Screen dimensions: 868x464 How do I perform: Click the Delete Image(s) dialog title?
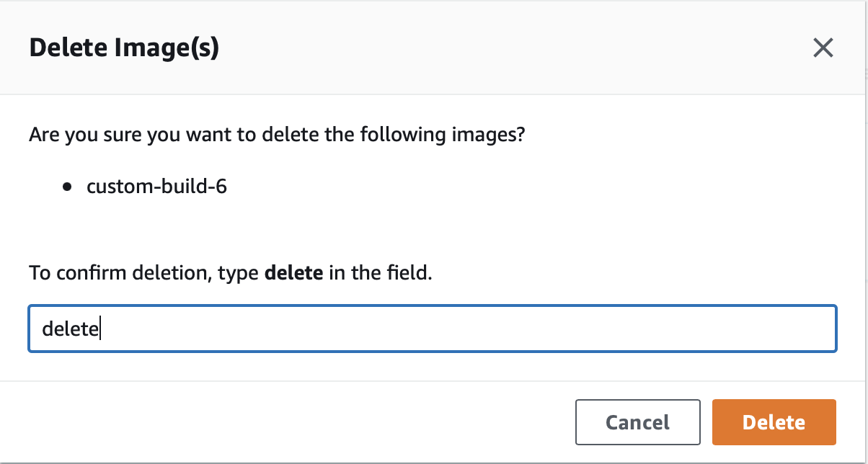coord(124,48)
